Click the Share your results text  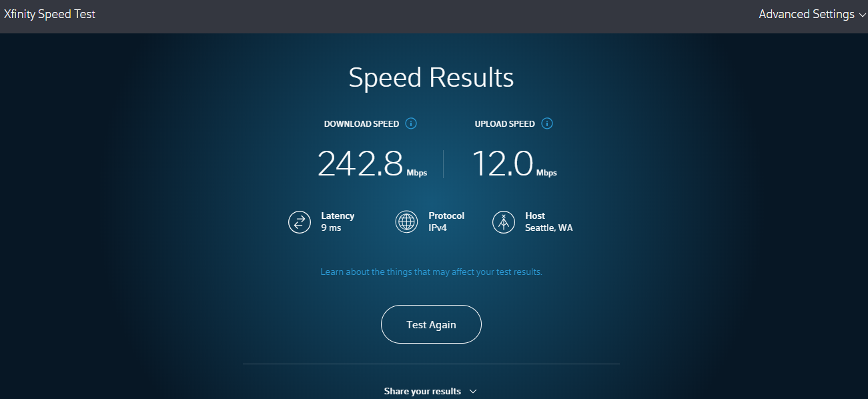point(422,391)
